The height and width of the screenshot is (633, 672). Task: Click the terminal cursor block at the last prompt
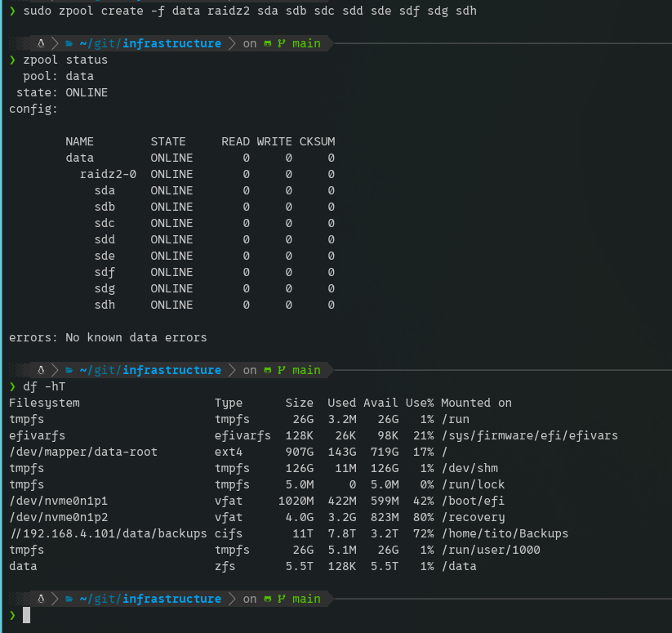click(26, 615)
